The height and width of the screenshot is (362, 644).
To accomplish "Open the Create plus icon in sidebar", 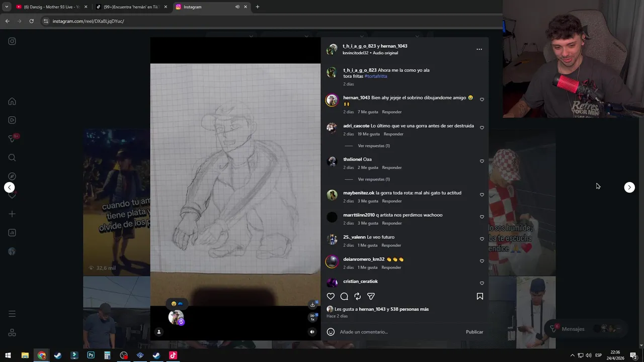I will pyautogui.click(x=12, y=214).
